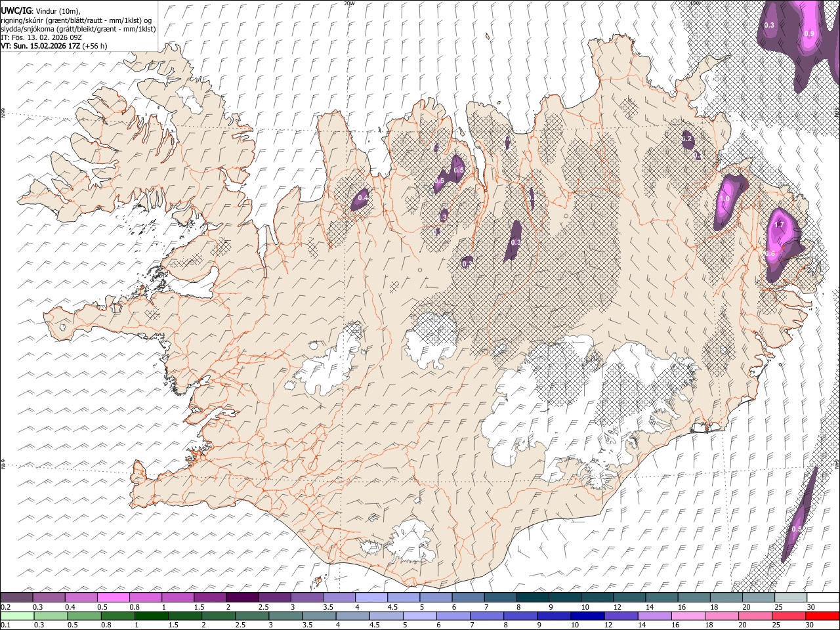Click the UWC/IG title text

(16, 11)
